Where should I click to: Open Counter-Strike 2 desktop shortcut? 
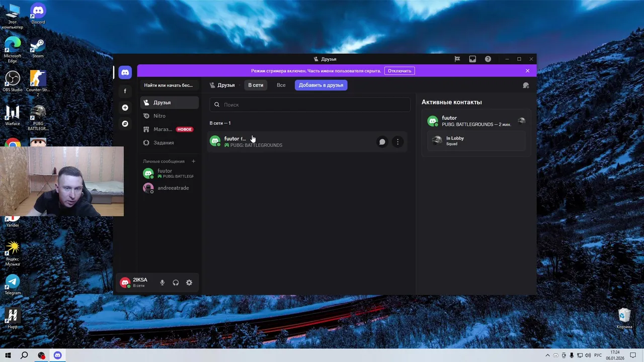point(38,83)
